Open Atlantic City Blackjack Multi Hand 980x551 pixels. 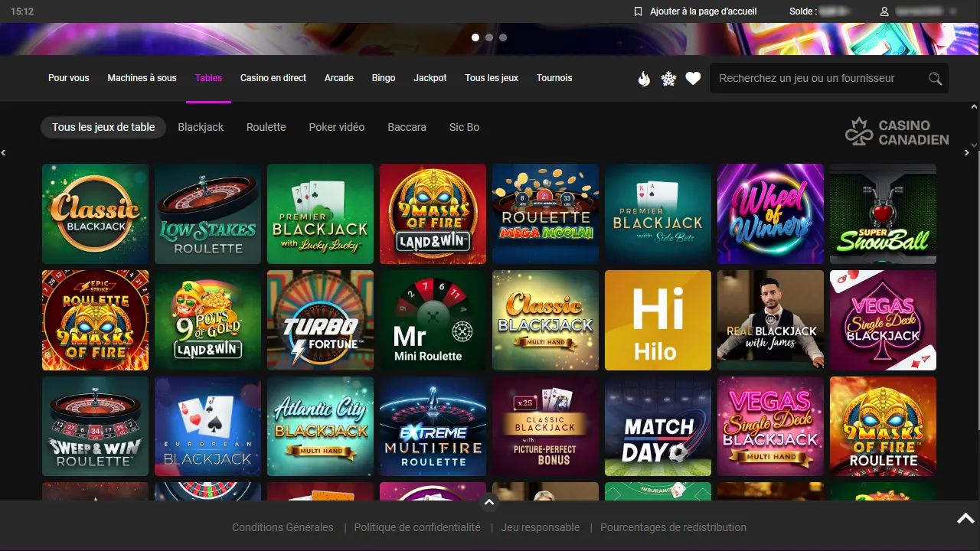point(320,426)
